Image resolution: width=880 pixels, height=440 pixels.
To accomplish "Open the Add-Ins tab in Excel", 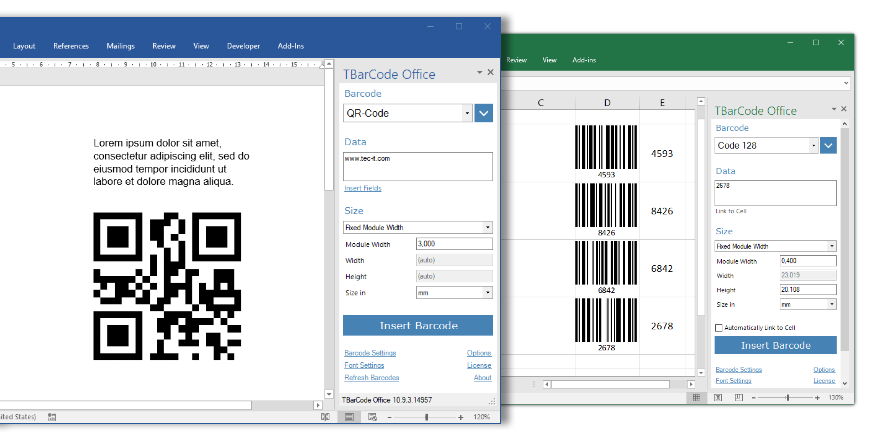I will point(584,60).
